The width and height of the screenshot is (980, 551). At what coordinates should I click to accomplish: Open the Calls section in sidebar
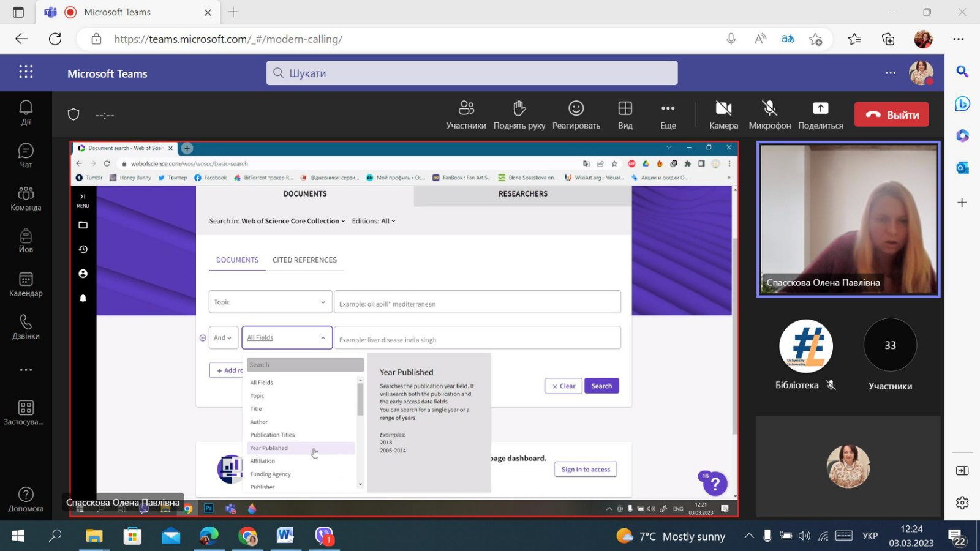26,327
